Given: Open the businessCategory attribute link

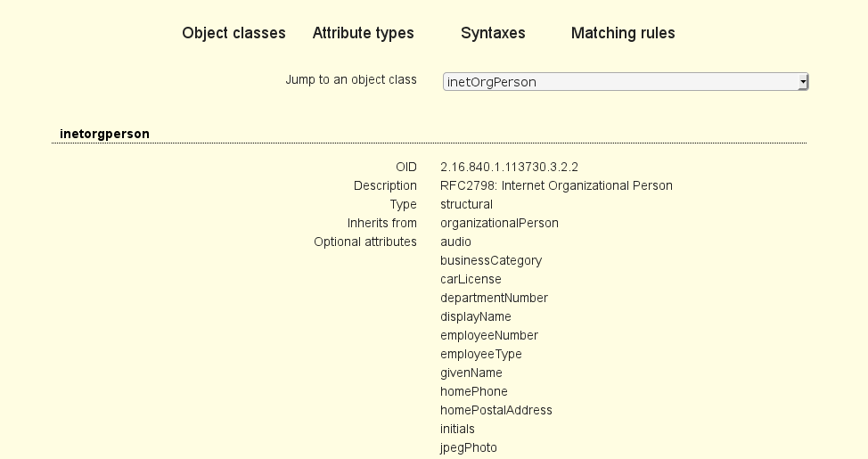Looking at the screenshot, I should (x=490, y=260).
